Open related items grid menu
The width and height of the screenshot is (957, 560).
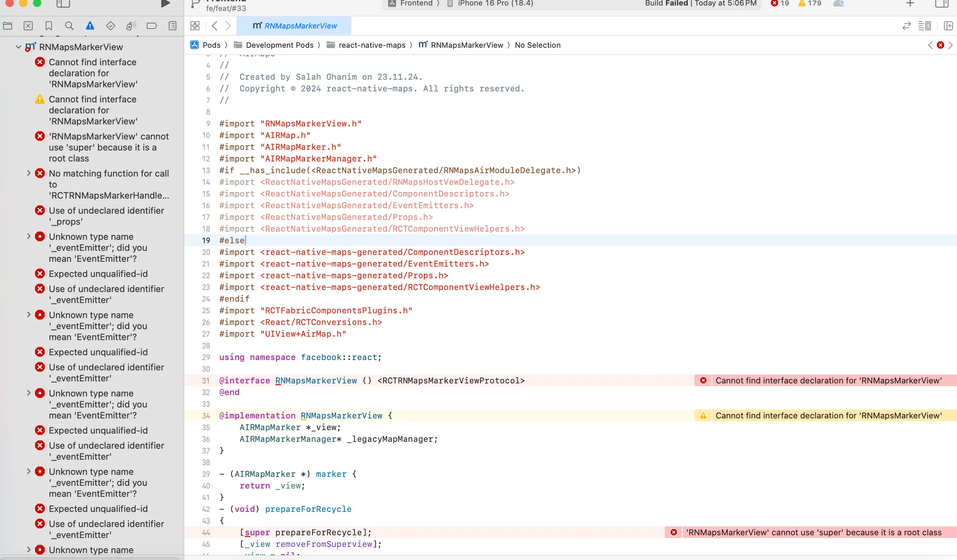point(195,26)
